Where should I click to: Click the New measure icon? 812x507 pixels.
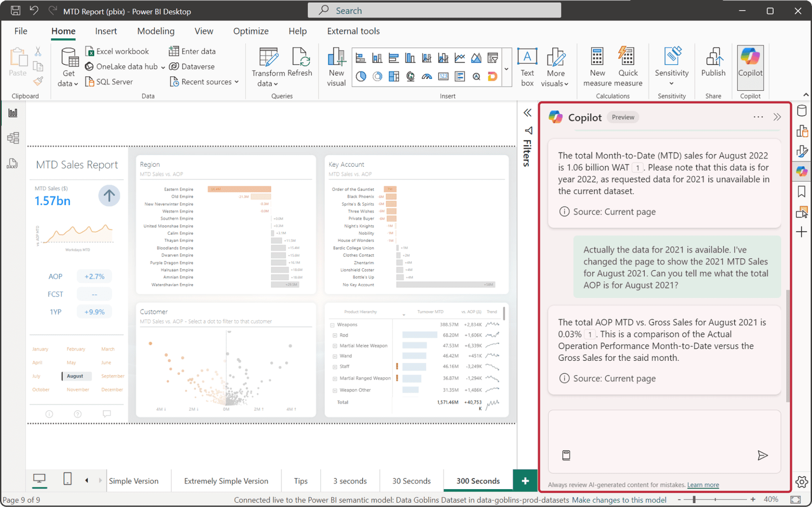pos(597,65)
